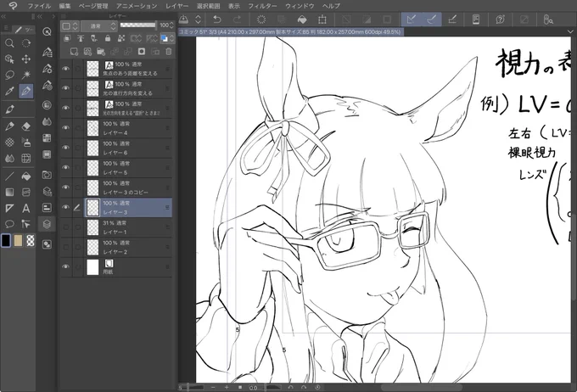
Task: Select the Text tool A icon
Action: tap(26, 209)
